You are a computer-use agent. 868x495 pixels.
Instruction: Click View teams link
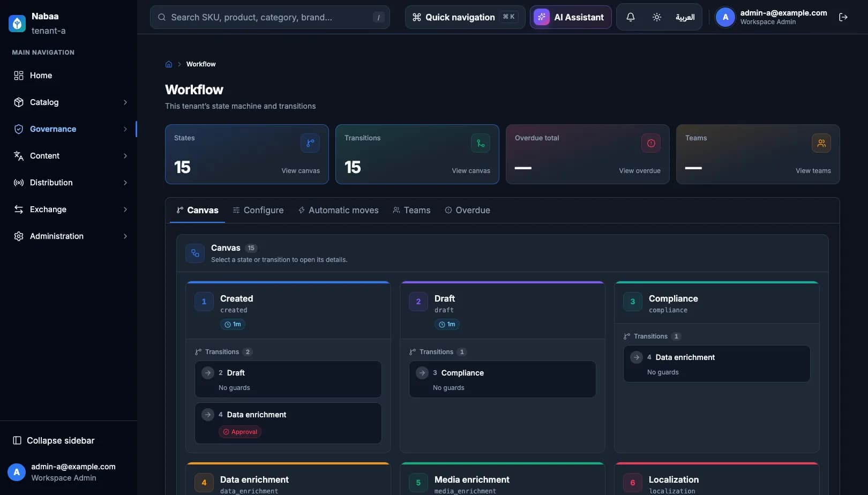[x=813, y=171]
